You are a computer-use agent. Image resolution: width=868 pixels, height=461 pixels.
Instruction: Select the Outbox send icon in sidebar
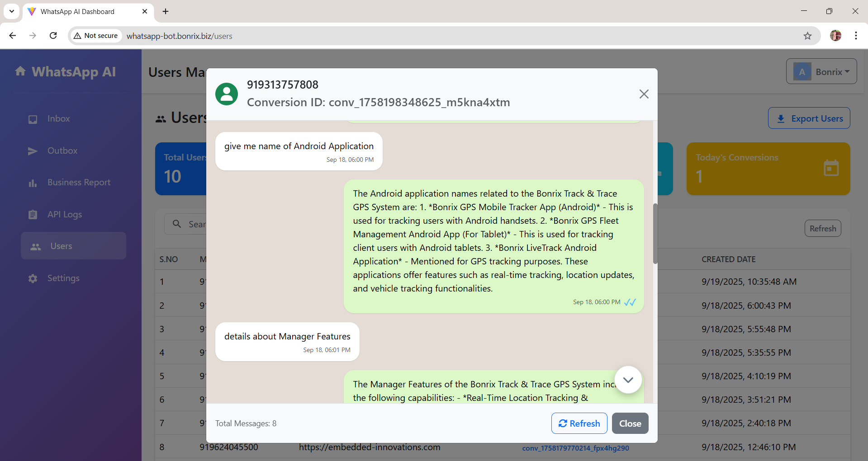(x=33, y=151)
